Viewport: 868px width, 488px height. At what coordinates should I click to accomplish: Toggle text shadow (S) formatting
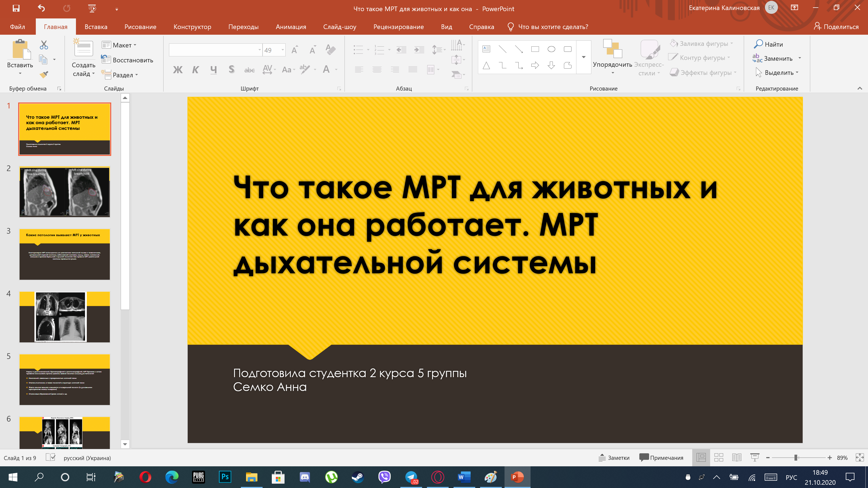pos(231,70)
